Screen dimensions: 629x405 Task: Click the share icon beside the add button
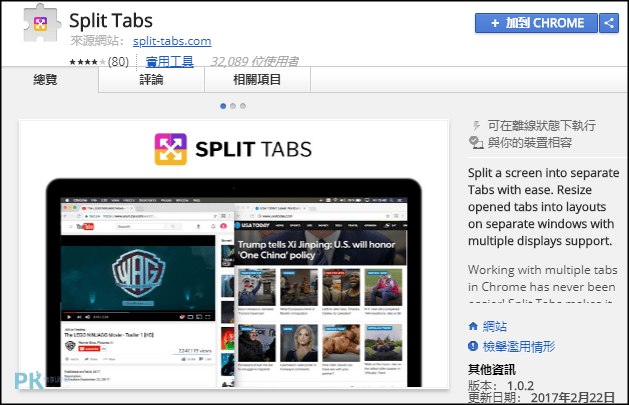[x=609, y=23]
